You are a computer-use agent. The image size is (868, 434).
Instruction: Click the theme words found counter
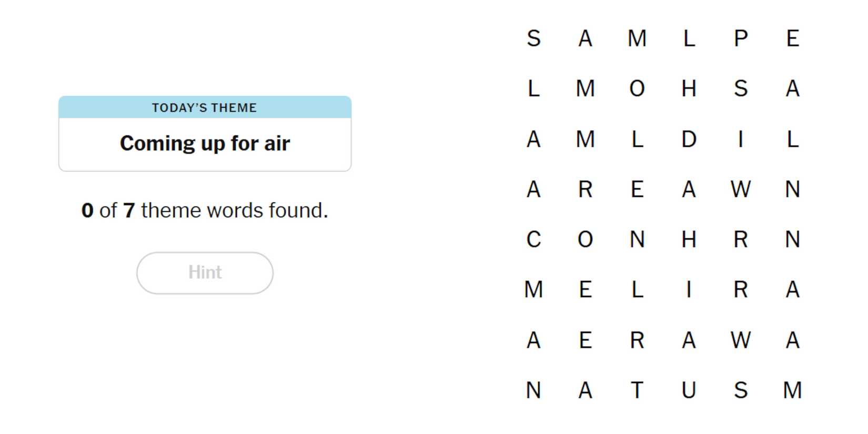(205, 210)
